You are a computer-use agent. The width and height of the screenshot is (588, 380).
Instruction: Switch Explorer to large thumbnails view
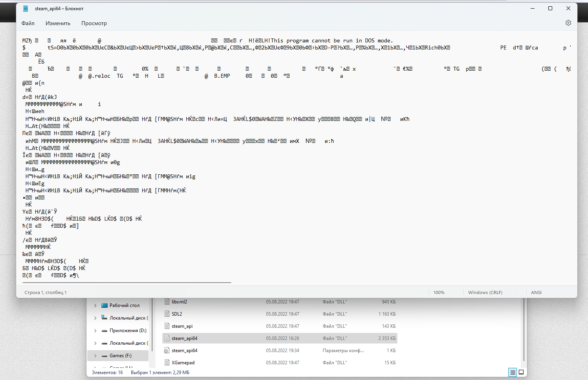point(521,372)
